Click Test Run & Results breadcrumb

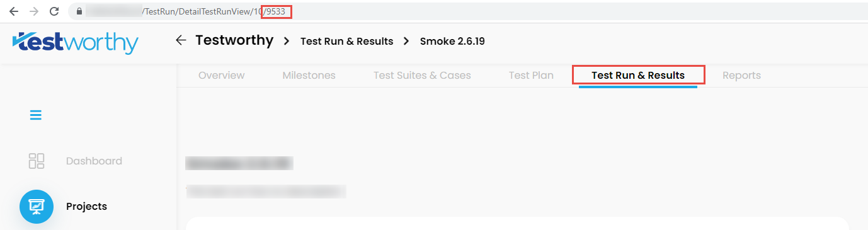(x=346, y=41)
